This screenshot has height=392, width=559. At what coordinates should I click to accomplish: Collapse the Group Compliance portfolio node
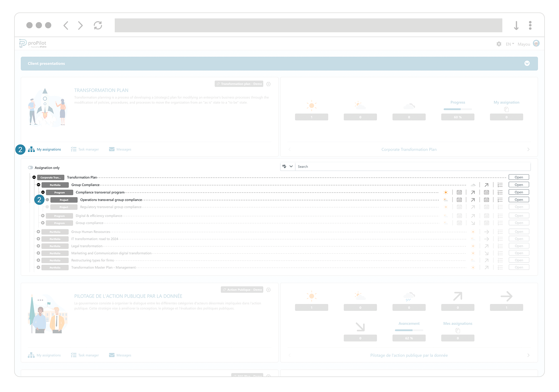(39, 185)
